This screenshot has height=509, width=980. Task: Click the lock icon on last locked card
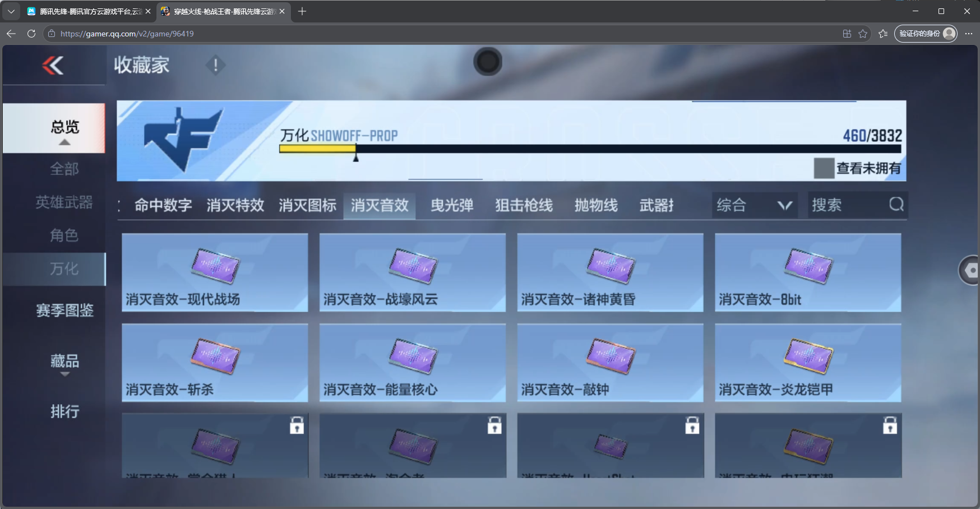[x=890, y=425]
